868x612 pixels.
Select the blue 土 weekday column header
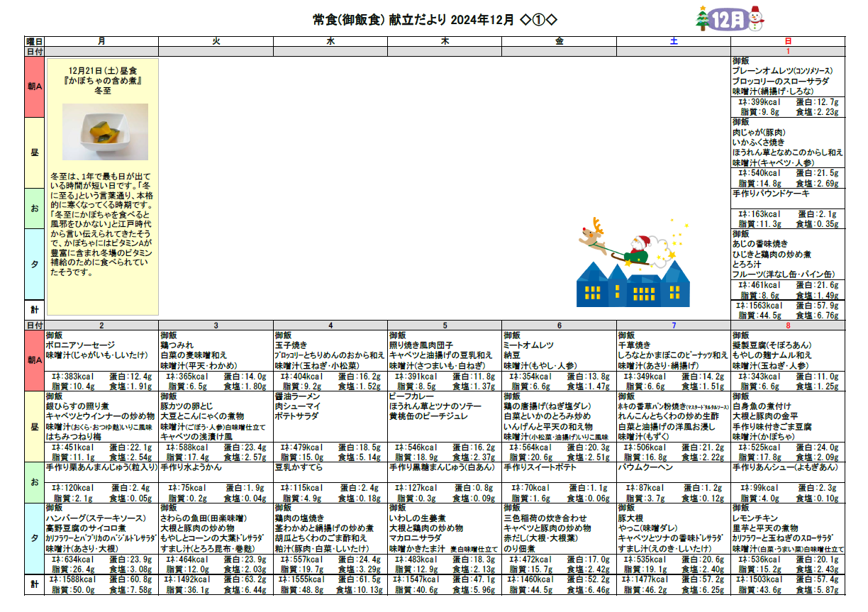tap(674, 42)
